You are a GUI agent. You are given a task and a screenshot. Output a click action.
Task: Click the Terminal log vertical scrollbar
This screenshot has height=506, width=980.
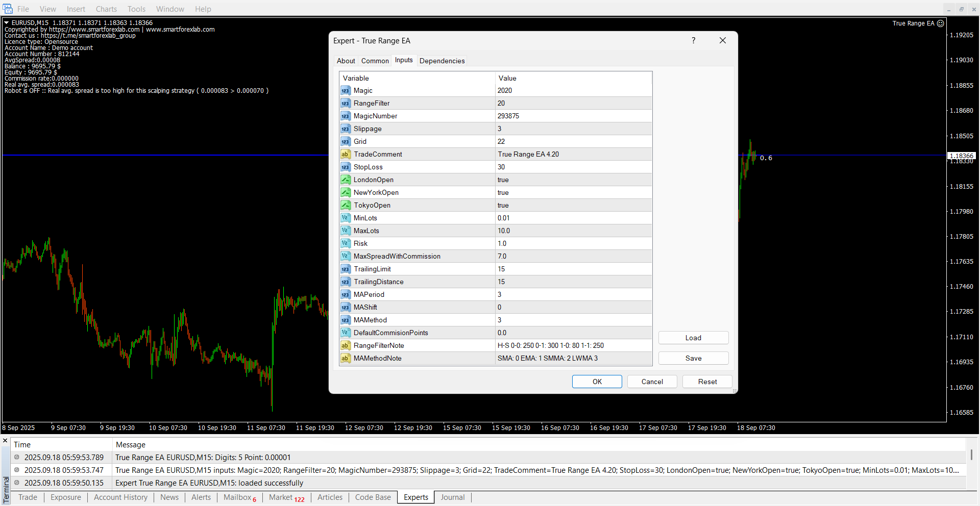971,454
